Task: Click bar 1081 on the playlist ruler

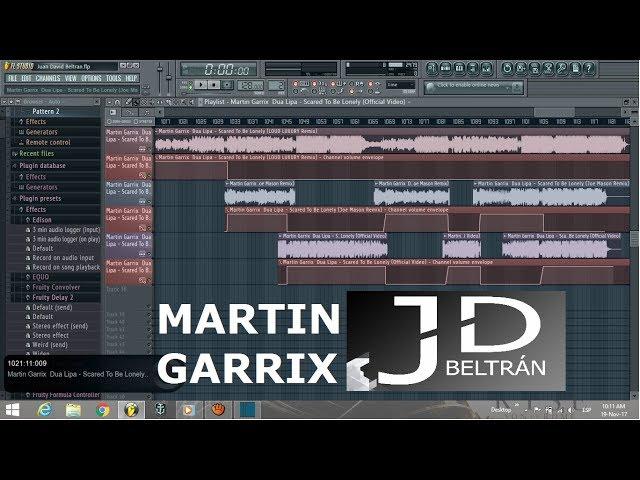Action: pos(440,122)
